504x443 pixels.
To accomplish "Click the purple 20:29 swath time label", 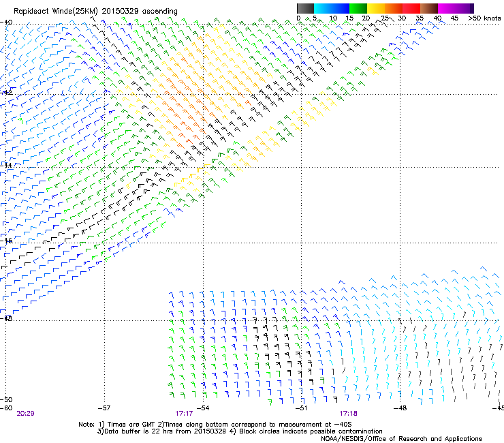I will [25, 414].
